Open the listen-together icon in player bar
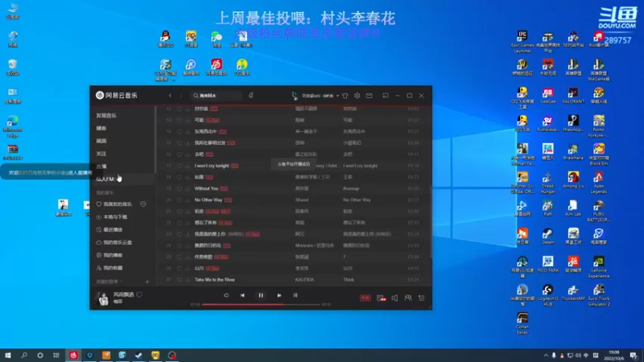 click(408, 298)
